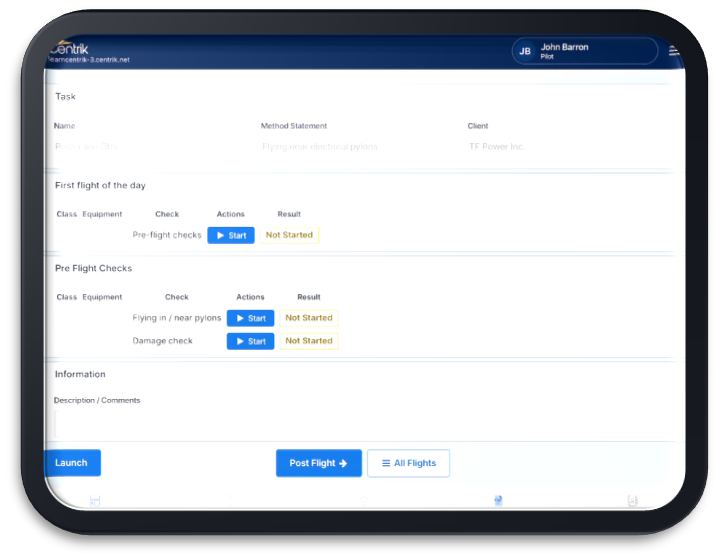
Task: Click the Task section heading
Action: click(x=65, y=97)
